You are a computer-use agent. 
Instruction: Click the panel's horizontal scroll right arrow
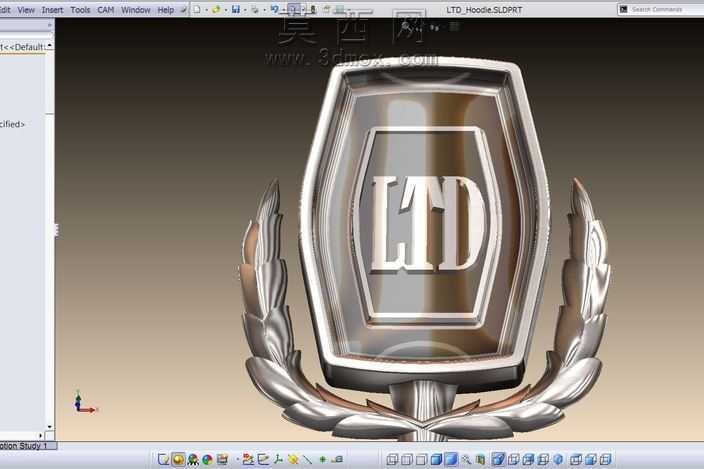point(41,435)
